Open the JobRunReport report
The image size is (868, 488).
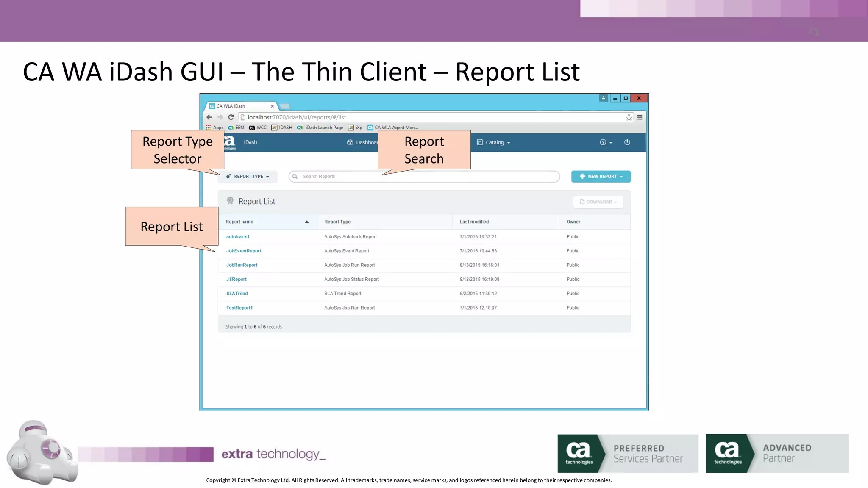click(242, 265)
